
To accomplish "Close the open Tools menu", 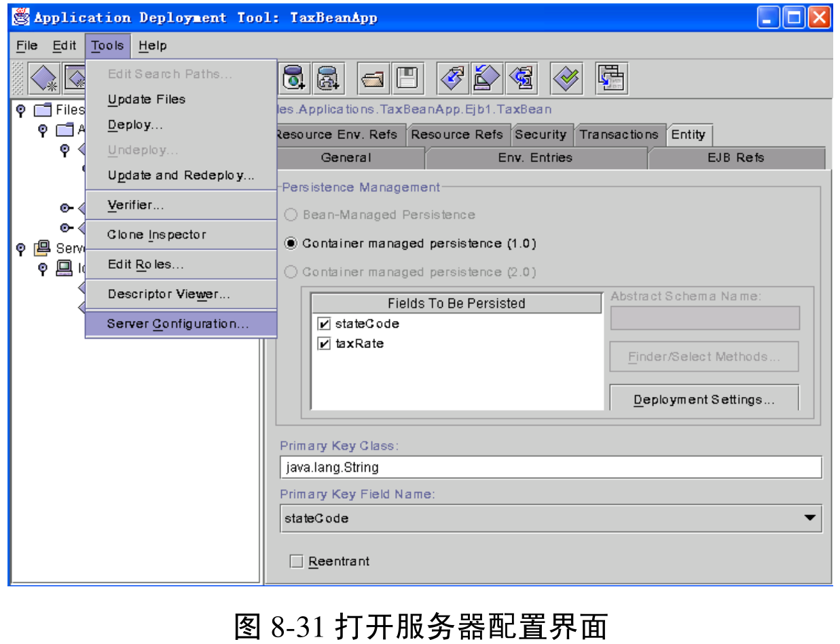I will [107, 45].
